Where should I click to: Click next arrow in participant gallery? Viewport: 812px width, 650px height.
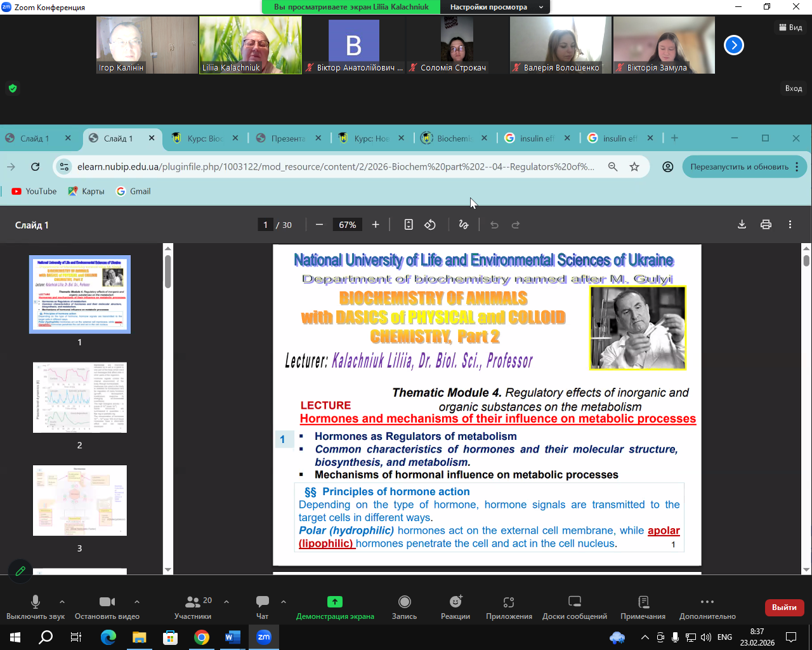click(x=733, y=45)
